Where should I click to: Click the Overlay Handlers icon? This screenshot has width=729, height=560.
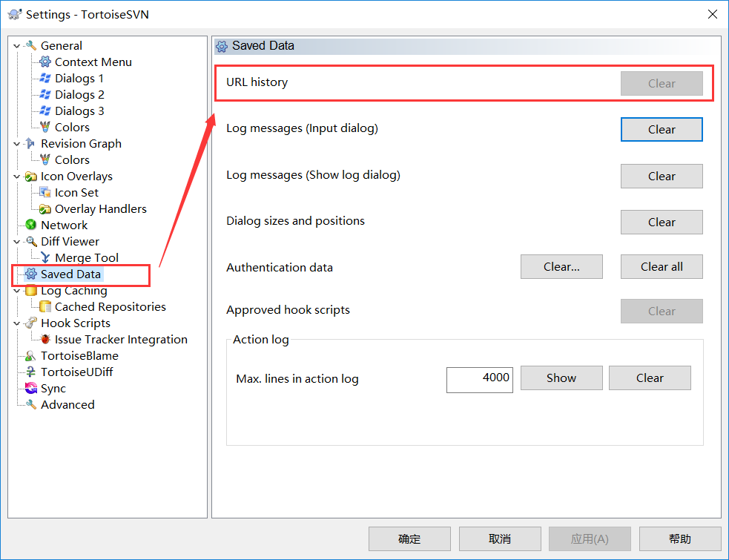coord(45,209)
